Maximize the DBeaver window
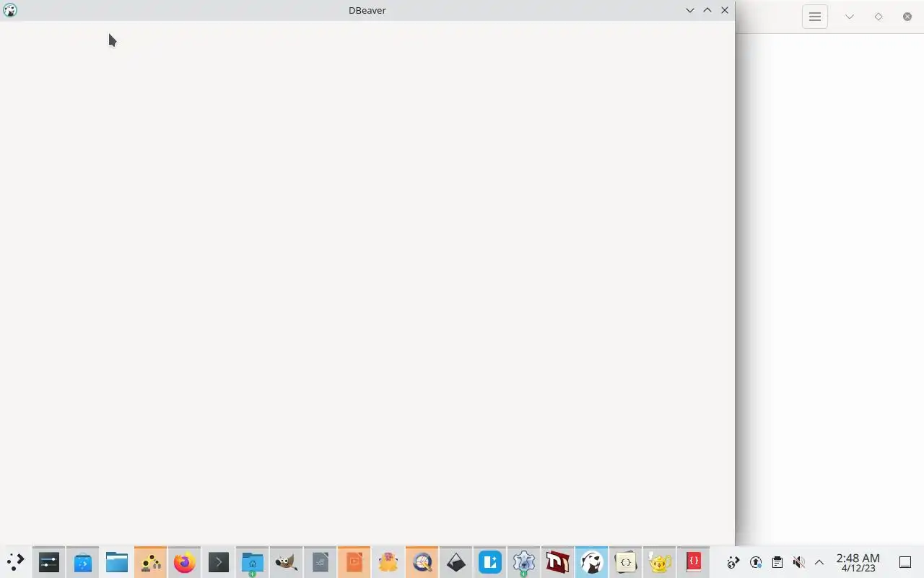924x578 pixels. click(707, 10)
